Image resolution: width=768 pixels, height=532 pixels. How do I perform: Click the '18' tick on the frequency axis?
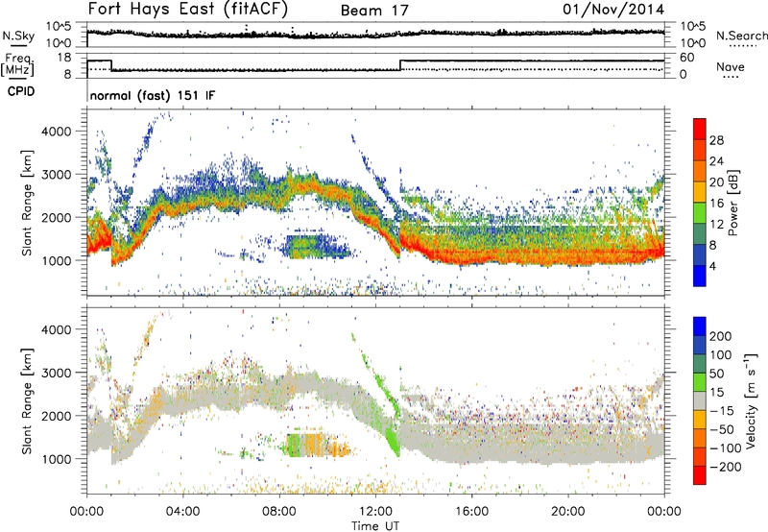(x=63, y=58)
